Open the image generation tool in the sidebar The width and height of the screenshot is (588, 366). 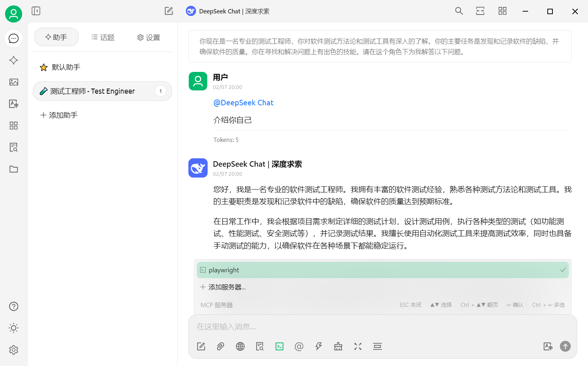point(13,82)
